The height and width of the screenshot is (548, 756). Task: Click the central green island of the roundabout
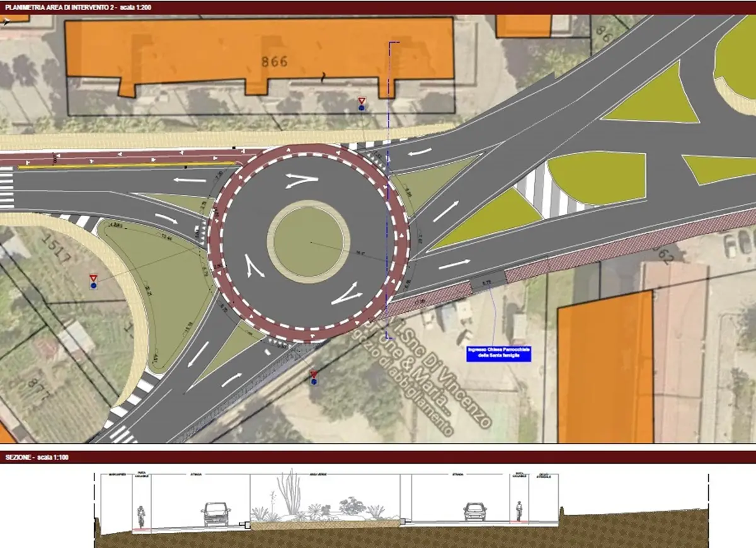pyautogui.click(x=309, y=241)
